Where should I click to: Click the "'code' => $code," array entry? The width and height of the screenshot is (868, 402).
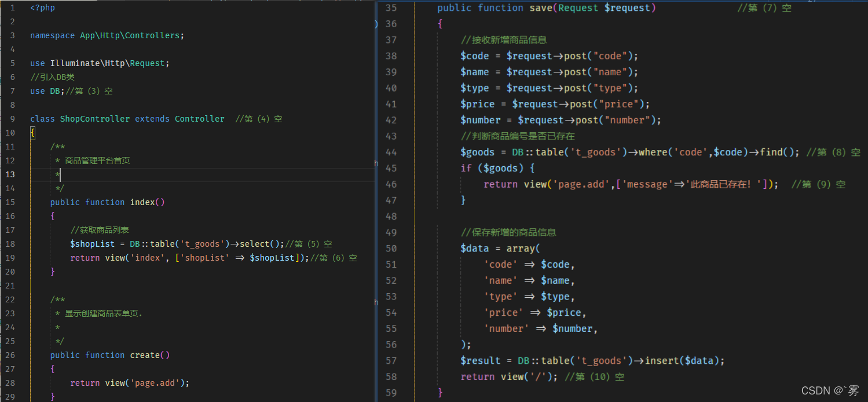529,265
